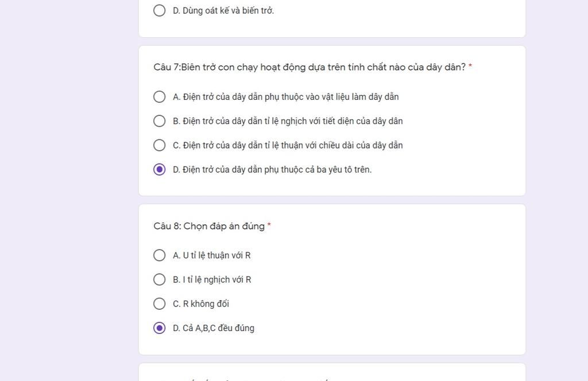This screenshot has height=381, width=588.
Task: Choose Câu 7 answer B about tiết diện
Action: [160, 121]
